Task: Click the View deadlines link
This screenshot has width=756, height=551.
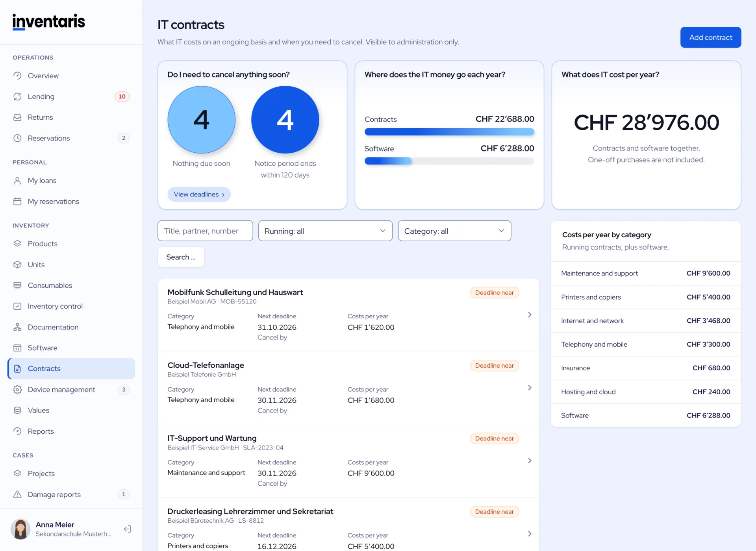Action: pos(199,194)
